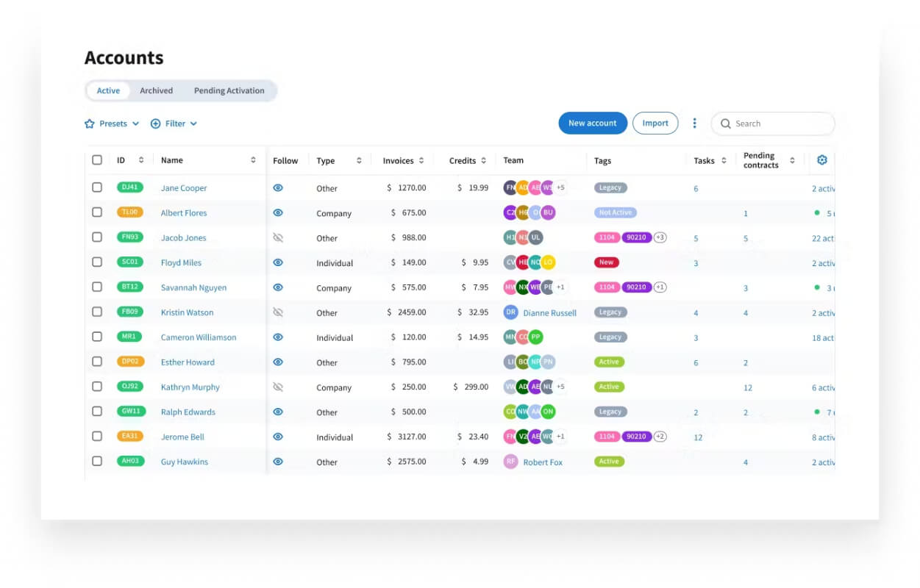Tick the checkbox for Albert Flores
Screen dimensions: 920x588
click(x=97, y=212)
